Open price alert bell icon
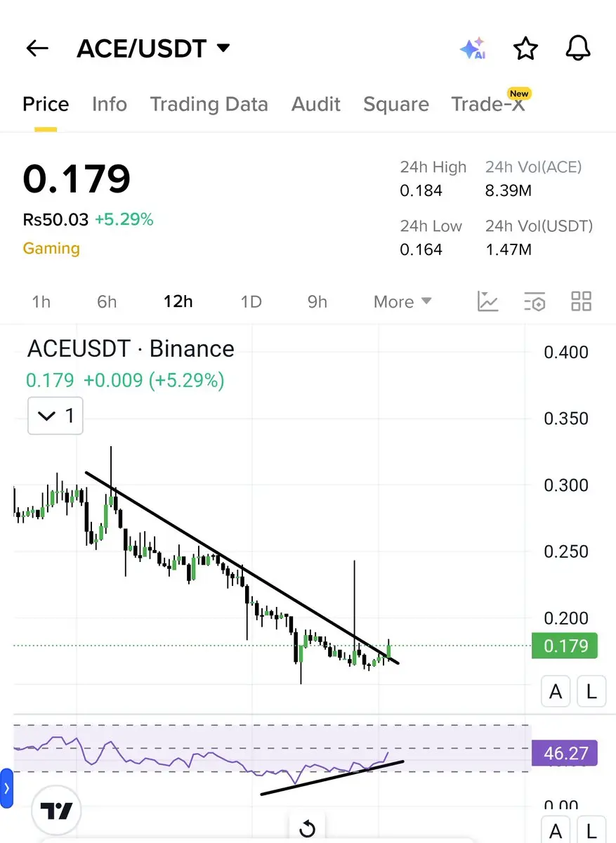This screenshot has height=843, width=616. (578, 48)
